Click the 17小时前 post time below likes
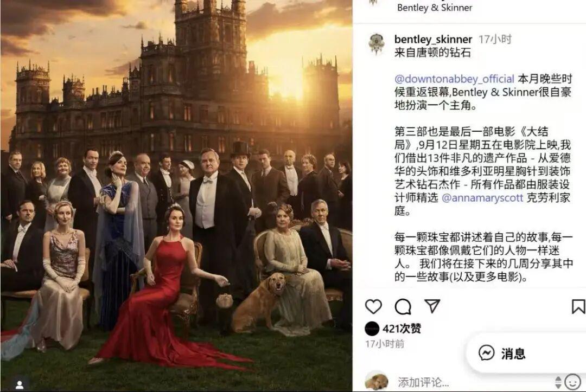Screen dimensions: 586x392 385,344
